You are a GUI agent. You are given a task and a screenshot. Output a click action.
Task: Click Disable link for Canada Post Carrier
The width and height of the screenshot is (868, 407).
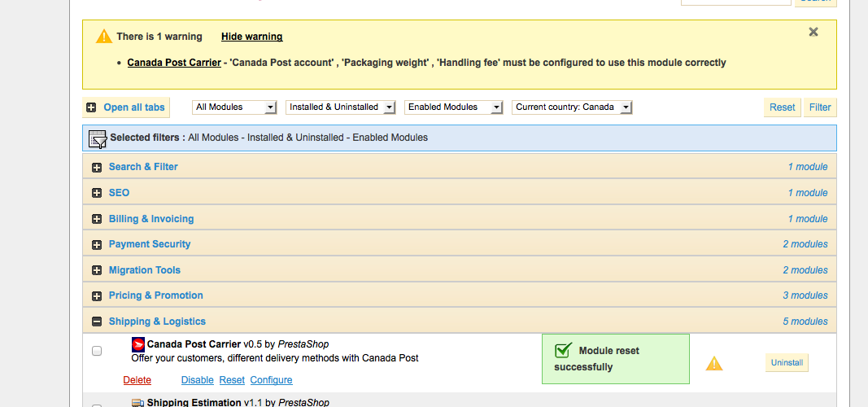point(197,380)
